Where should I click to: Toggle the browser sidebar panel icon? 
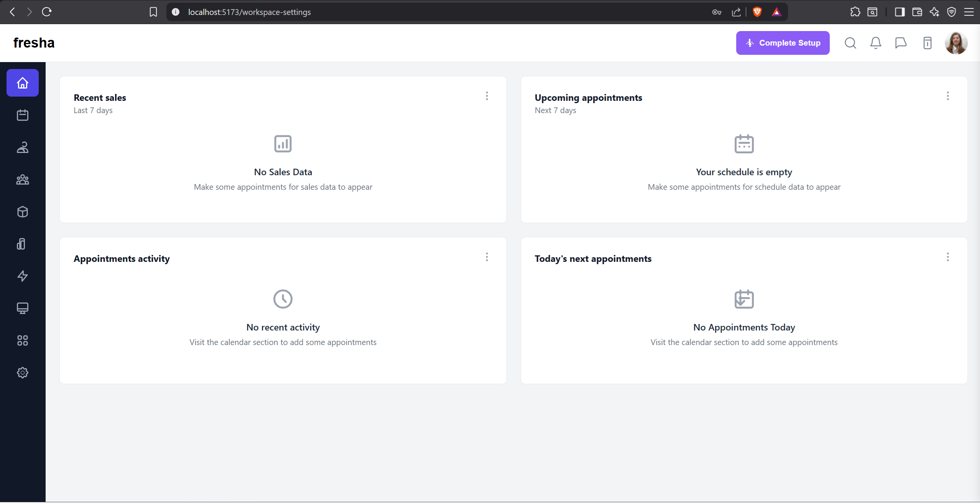coord(899,12)
